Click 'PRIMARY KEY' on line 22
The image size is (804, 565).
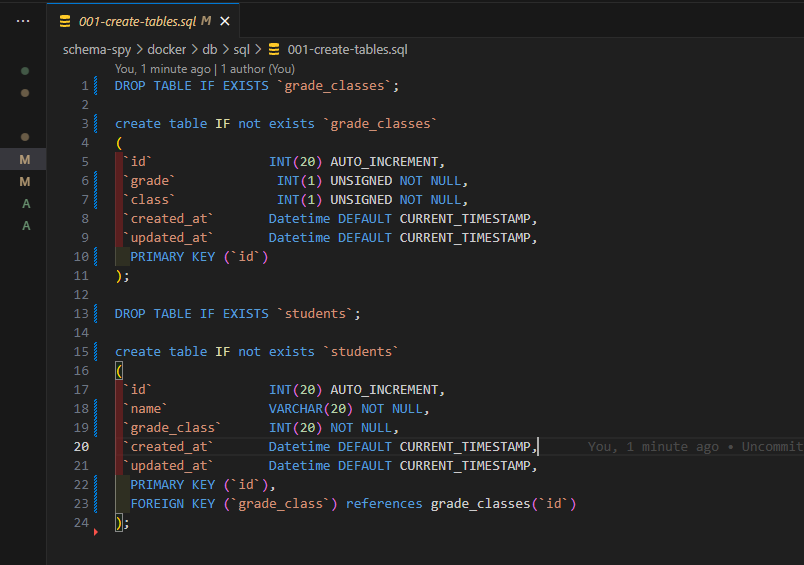pyautogui.click(x=173, y=485)
